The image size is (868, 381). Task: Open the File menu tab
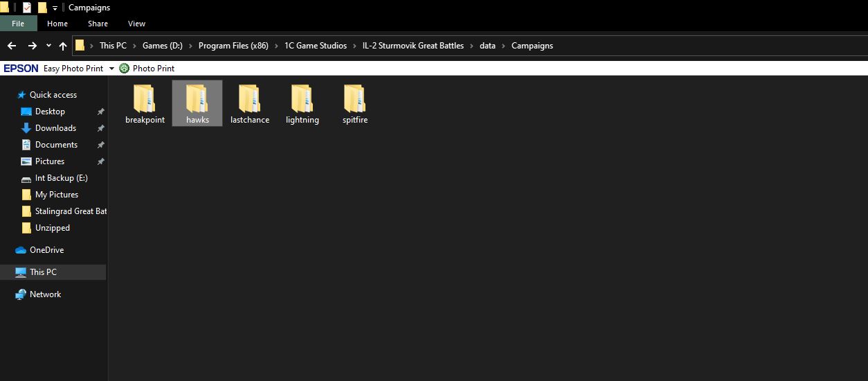tap(18, 24)
